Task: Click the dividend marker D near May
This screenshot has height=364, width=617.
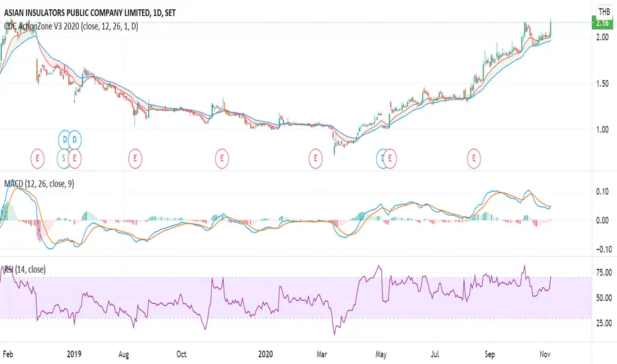Action: [x=381, y=159]
